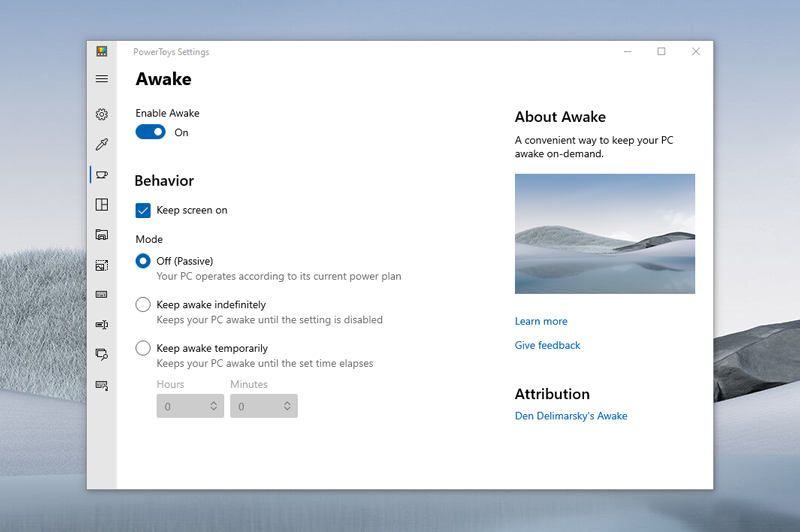Screen dimensions: 800x532
Task: Open Den Delimarsky's Awake attribution link
Action: [x=571, y=416]
